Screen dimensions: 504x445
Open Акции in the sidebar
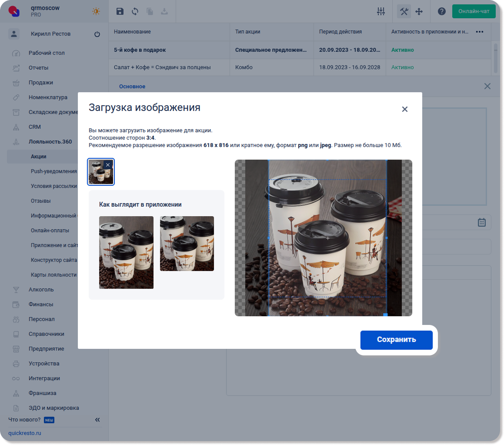pos(39,157)
